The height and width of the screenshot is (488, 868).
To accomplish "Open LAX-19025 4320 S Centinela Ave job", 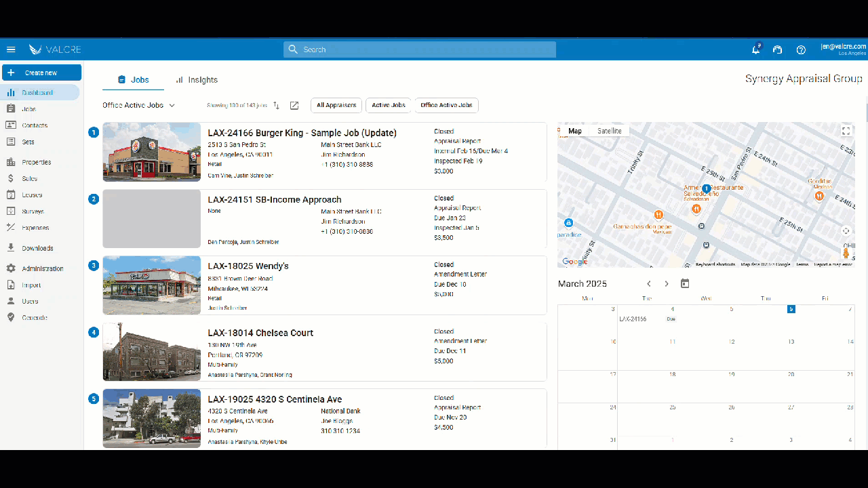I will coord(275,399).
